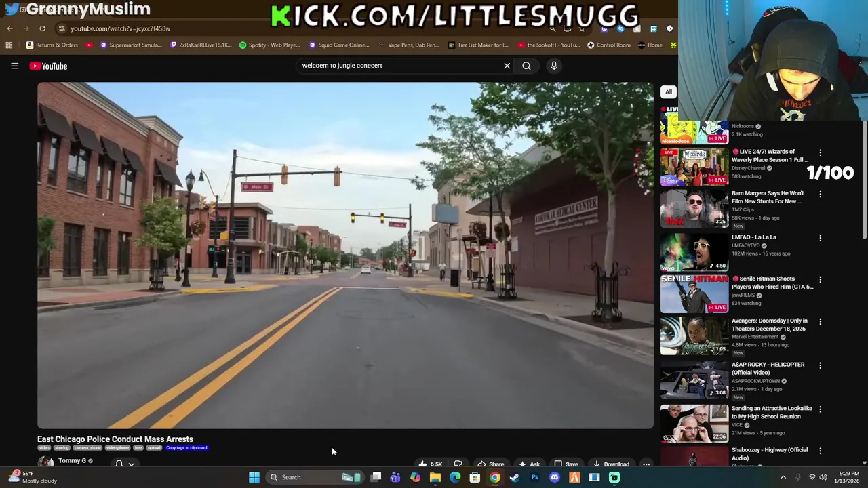
Task: Open the Windows Start menu
Action: pos(254,477)
